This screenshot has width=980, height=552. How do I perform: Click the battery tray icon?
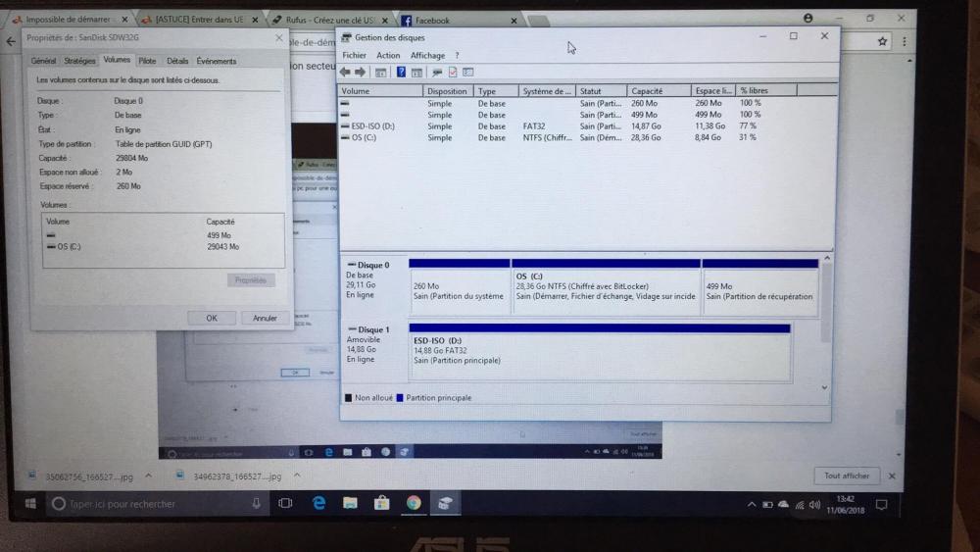[767, 505]
